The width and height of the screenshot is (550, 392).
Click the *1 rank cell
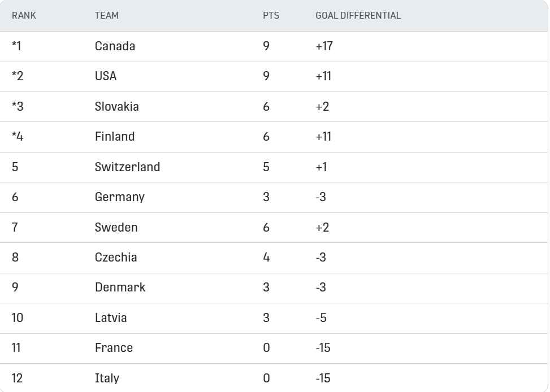[x=16, y=46]
